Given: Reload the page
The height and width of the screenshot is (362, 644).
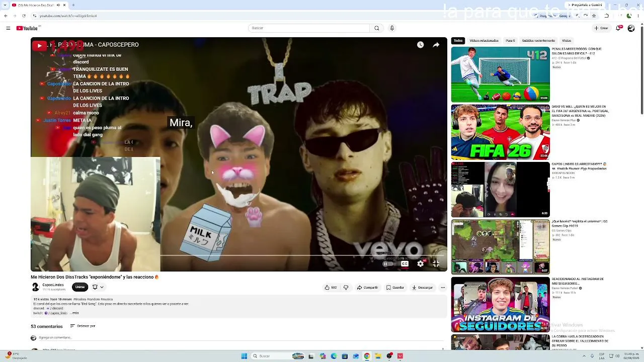Looking at the screenshot, I should (24, 16).
